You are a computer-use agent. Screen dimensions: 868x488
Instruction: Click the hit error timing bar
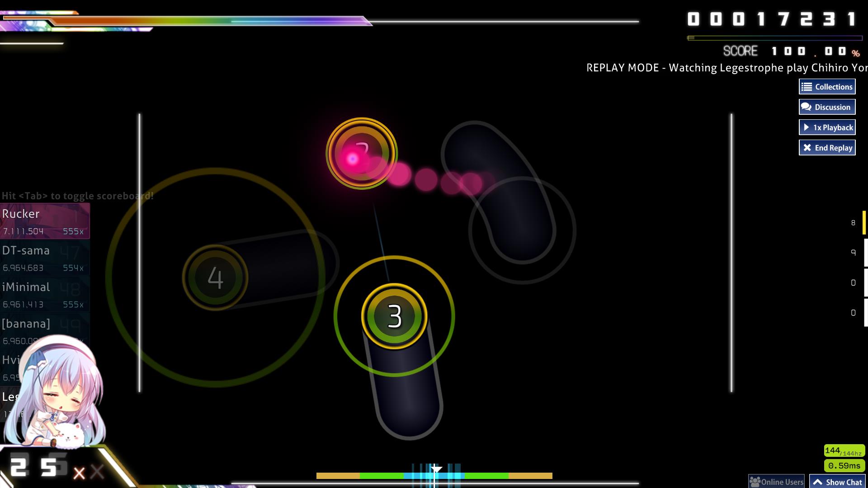pos(434,475)
